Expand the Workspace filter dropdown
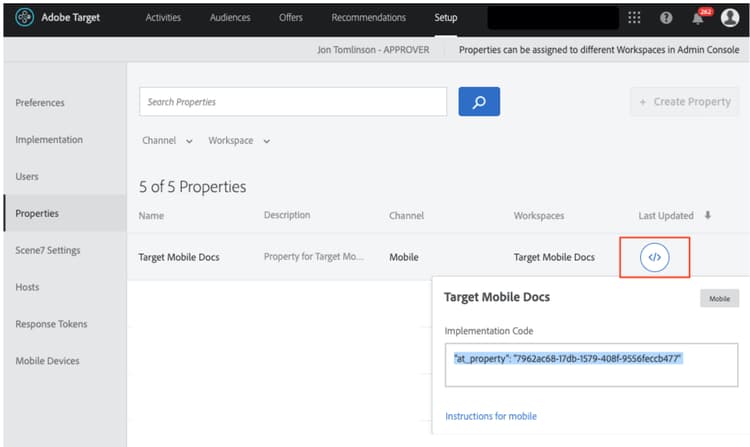750x447 pixels. point(239,141)
